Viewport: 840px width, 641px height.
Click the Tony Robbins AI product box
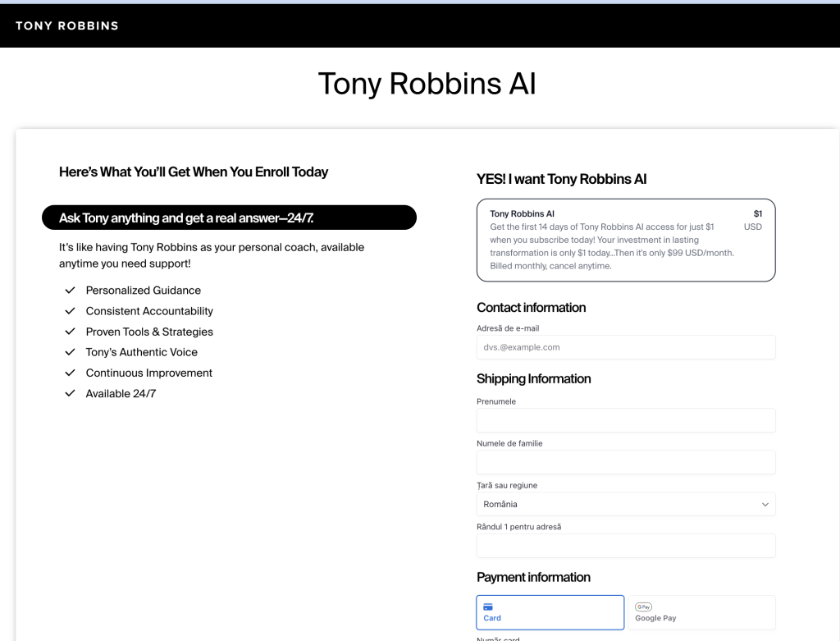coord(626,240)
